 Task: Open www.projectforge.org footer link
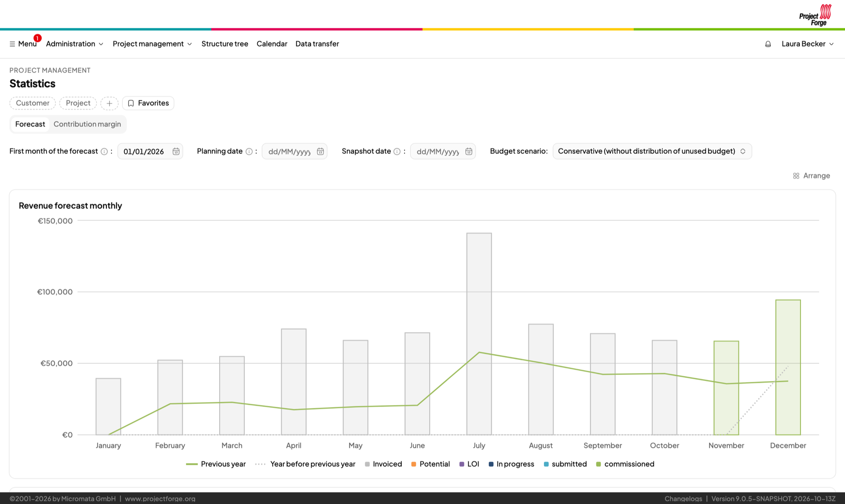point(160,499)
